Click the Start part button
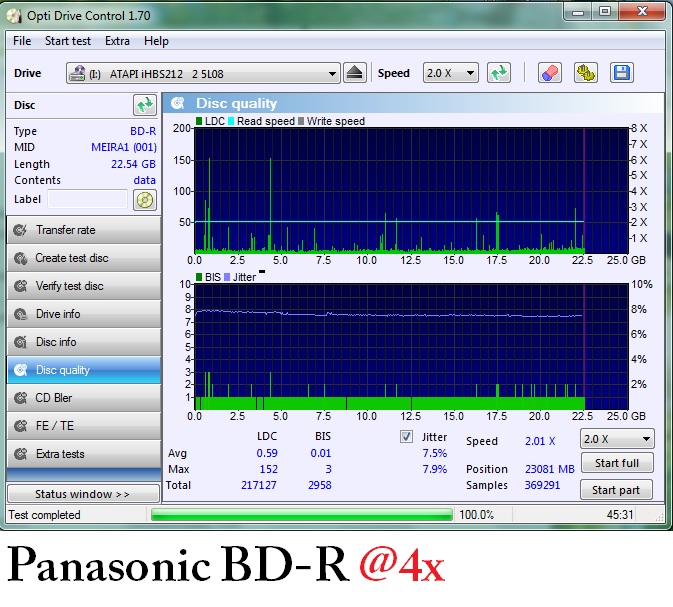Viewport: 673px width, 607px height. tap(616, 490)
